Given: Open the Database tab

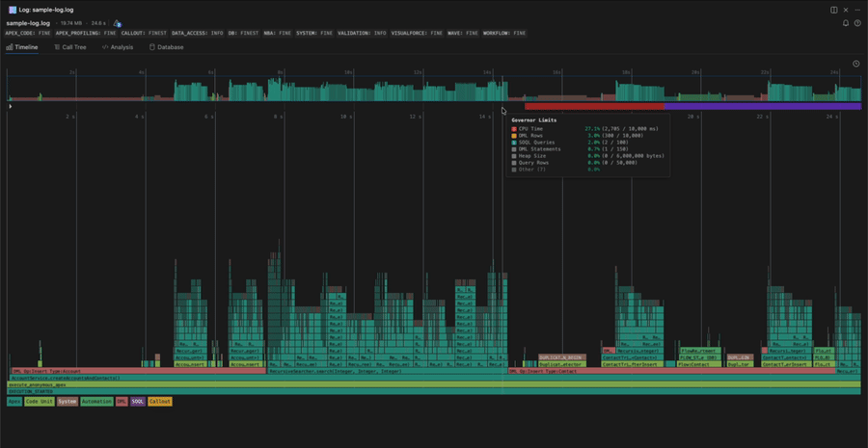Looking at the screenshot, I should click(166, 47).
